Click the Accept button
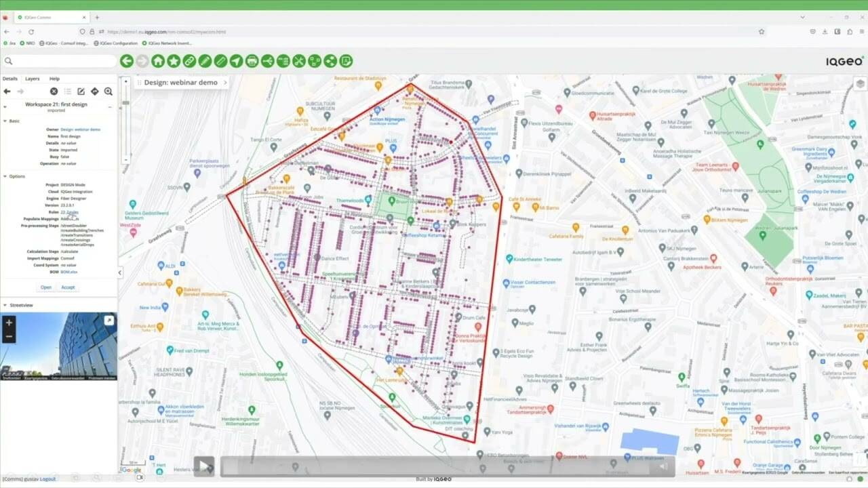 [68, 287]
